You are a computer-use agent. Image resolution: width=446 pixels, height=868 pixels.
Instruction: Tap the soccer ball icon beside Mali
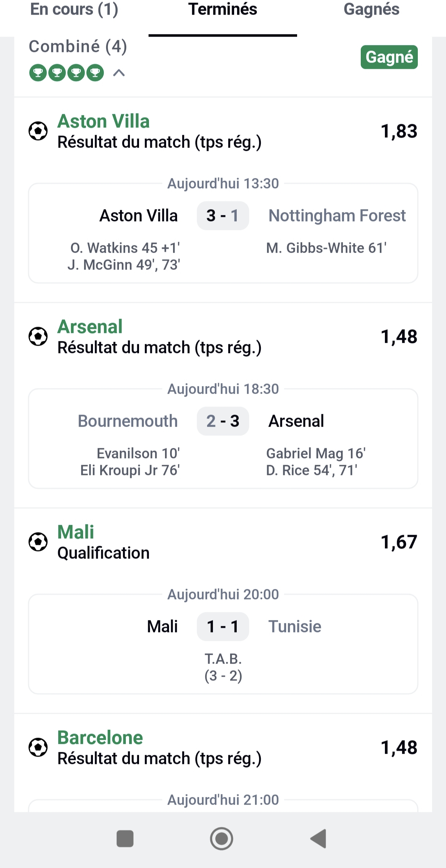pos(38,542)
